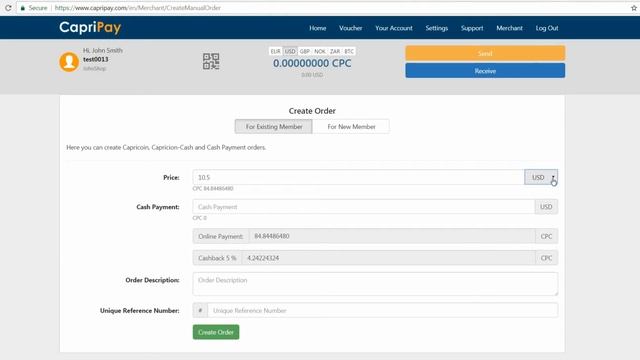This screenshot has height=360, width=640.
Task: Click the Create Order heading
Action: click(312, 111)
